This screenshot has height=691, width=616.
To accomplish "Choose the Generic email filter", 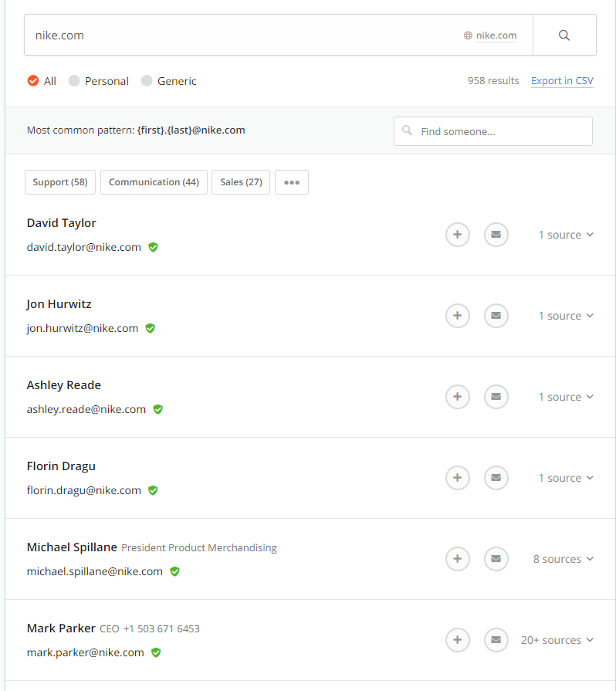I will pyautogui.click(x=147, y=81).
